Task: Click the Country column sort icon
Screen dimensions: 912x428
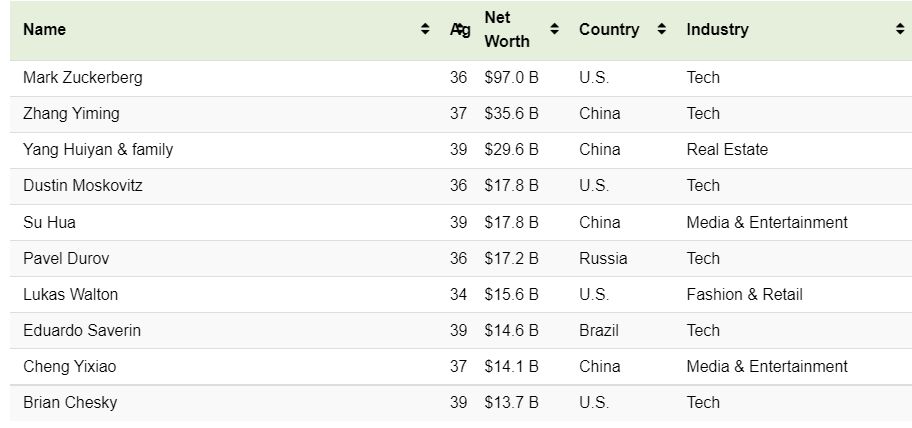Action: pos(661,29)
